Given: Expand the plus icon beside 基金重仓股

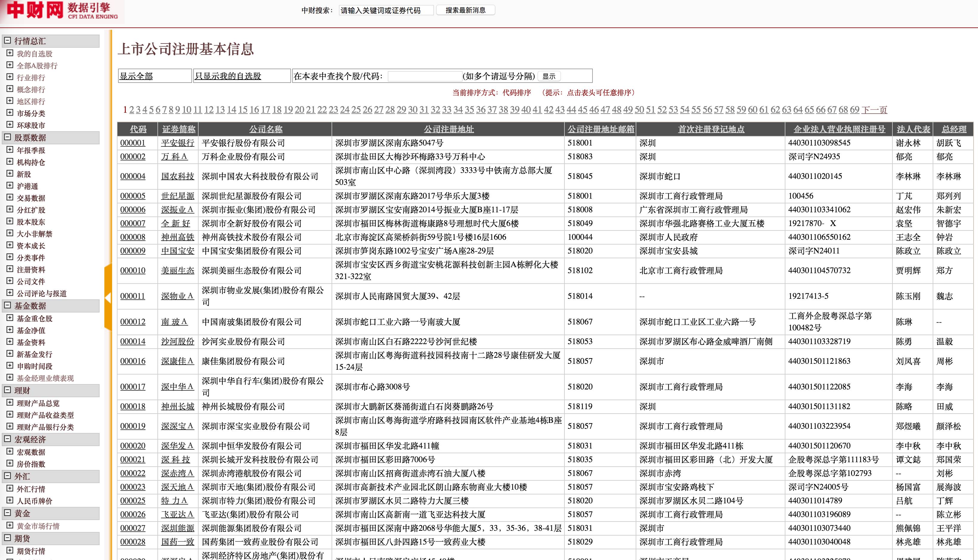Looking at the screenshot, I should pyautogui.click(x=10, y=318).
